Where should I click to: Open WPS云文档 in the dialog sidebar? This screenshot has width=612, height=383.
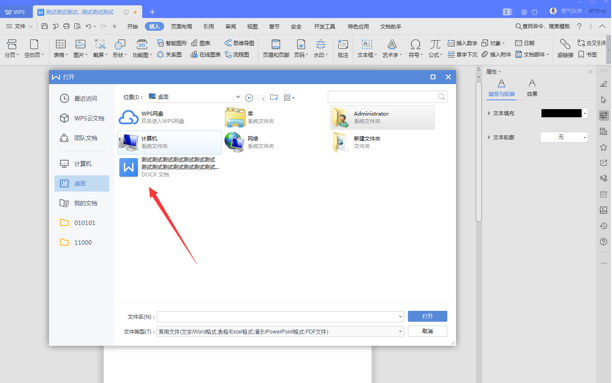pyautogui.click(x=82, y=118)
